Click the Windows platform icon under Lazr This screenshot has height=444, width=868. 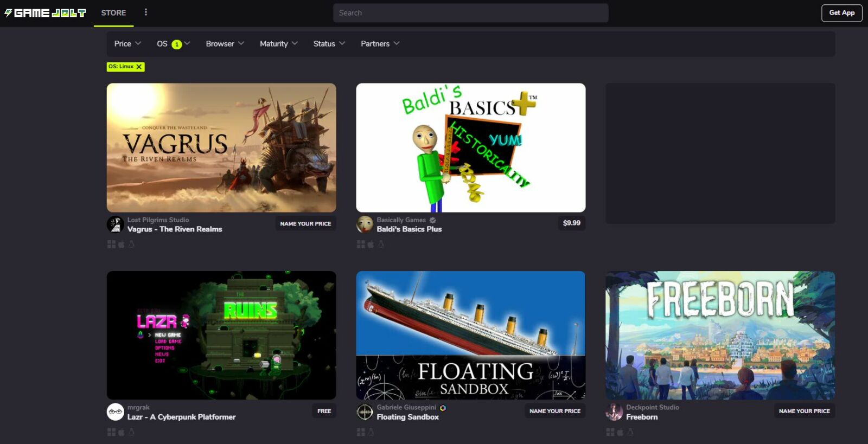(x=111, y=432)
